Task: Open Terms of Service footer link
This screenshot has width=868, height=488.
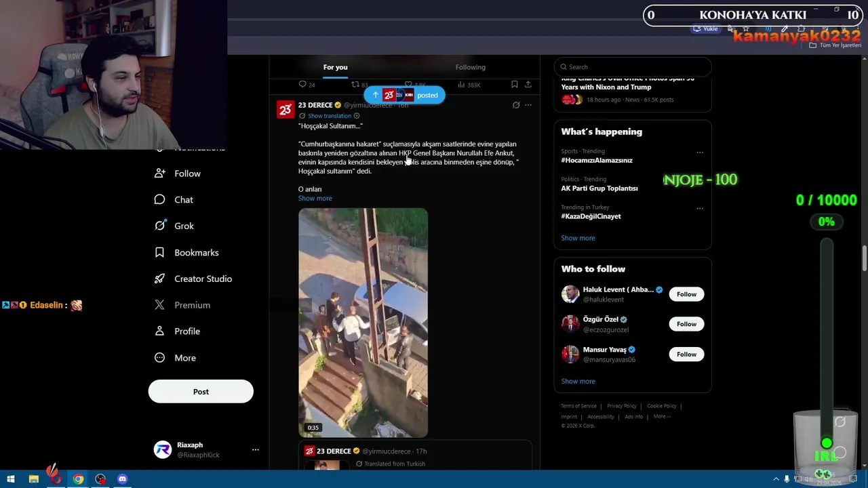Action: tap(578, 406)
